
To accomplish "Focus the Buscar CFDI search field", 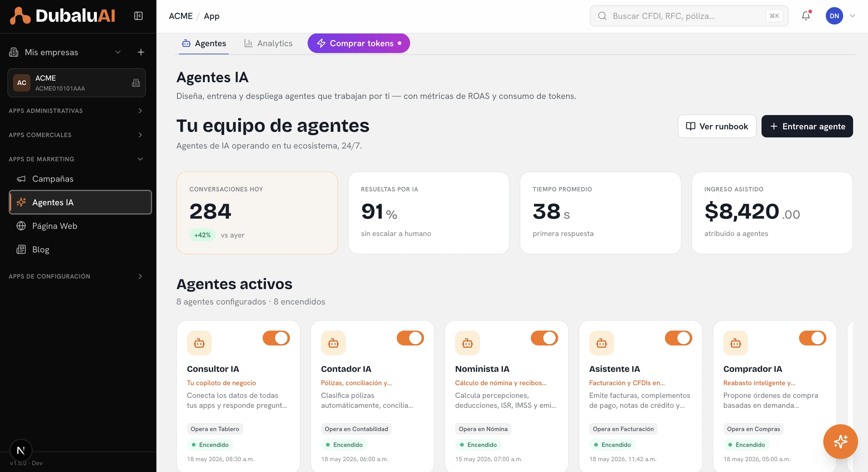I will [689, 16].
